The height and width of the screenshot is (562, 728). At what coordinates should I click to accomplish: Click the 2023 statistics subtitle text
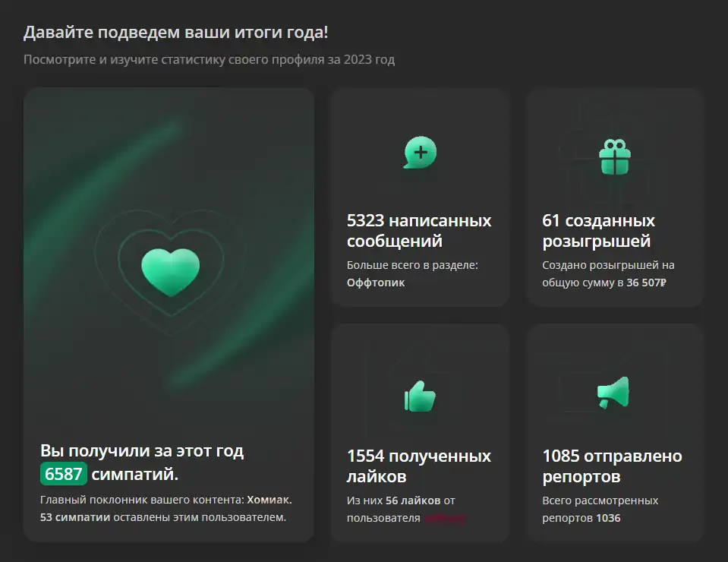[209, 59]
